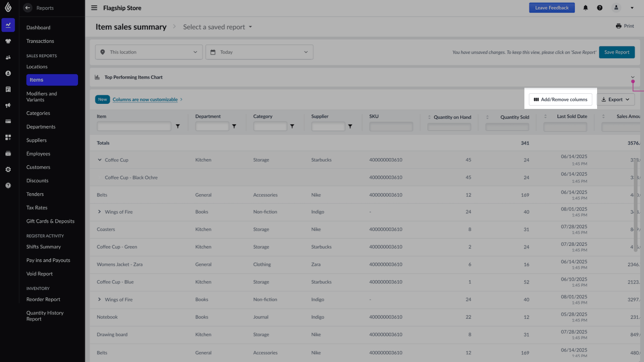Click the Item filter input field
This screenshot has width=644, height=362.
click(134, 126)
